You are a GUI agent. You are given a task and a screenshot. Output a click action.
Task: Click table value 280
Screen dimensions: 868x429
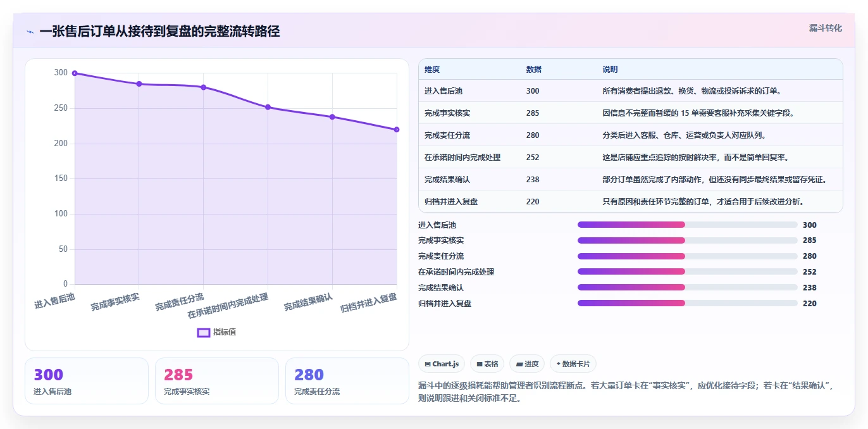[x=533, y=135]
